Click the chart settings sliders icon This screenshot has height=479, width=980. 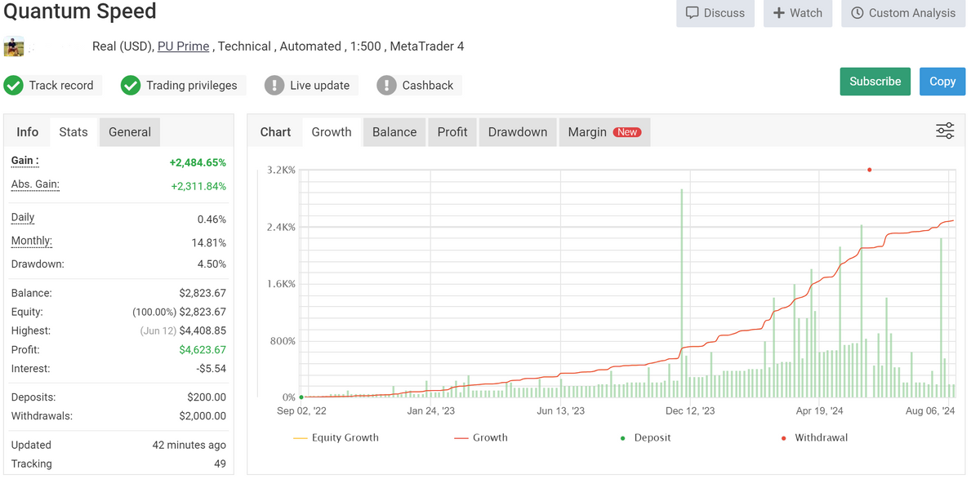(944, 131)
